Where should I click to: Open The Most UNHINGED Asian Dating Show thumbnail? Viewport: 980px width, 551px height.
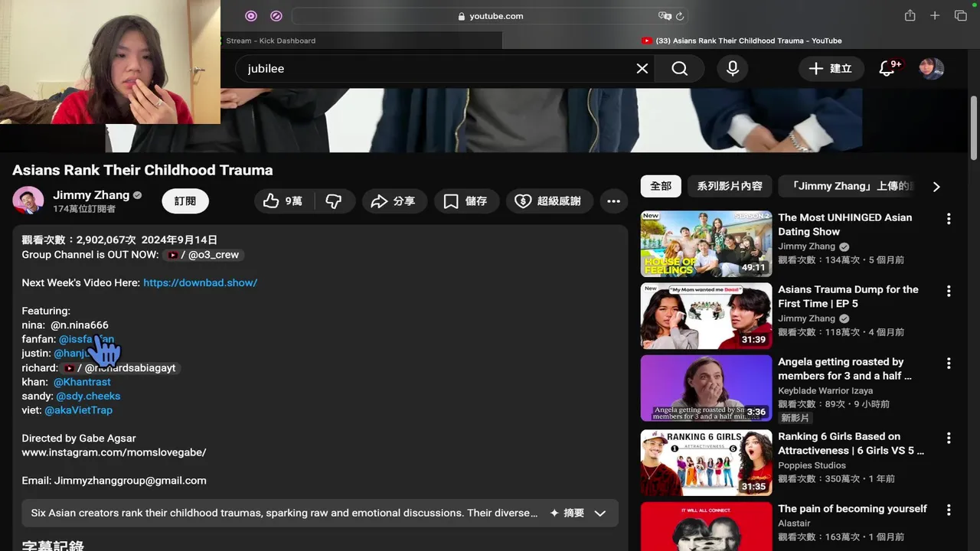[706, 243]
